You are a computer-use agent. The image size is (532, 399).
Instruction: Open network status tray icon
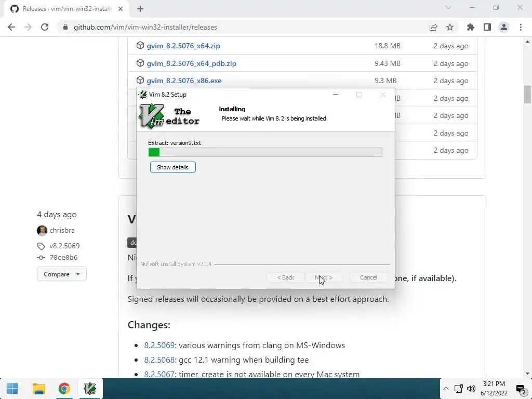[458, 389]
